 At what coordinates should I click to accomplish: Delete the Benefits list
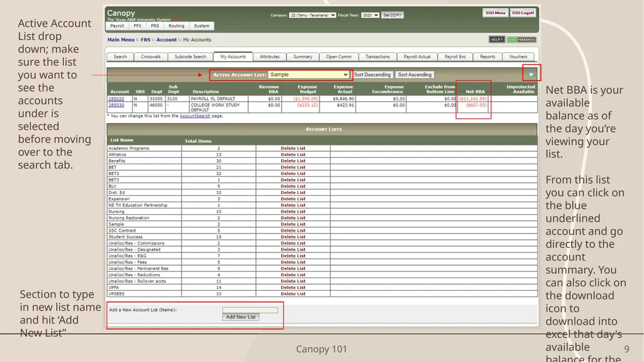(293, 161)
